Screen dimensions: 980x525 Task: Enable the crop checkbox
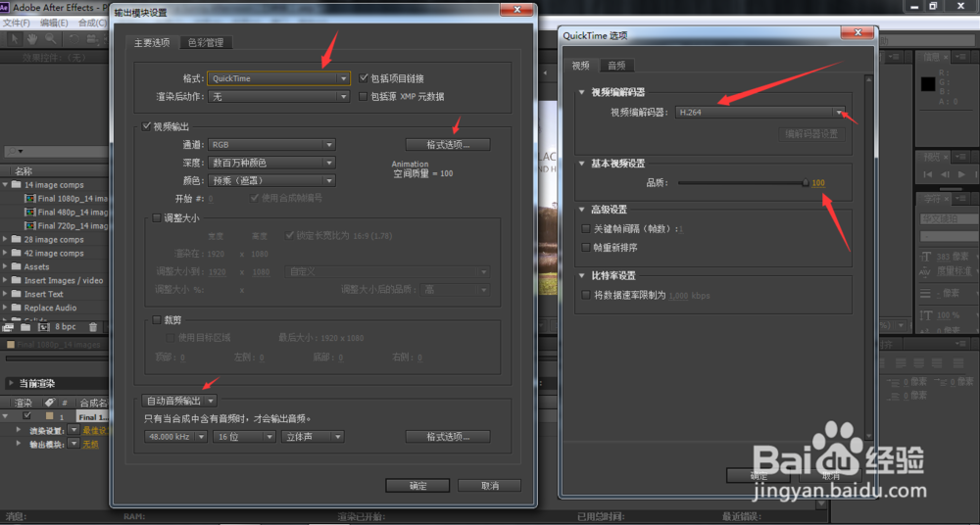(x=157, y=320)
